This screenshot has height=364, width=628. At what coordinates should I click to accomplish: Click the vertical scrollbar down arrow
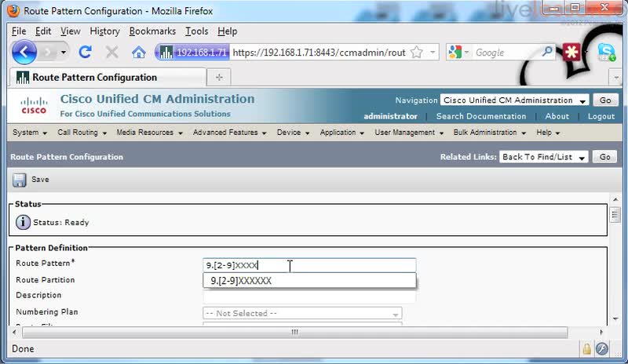point(615,318)
